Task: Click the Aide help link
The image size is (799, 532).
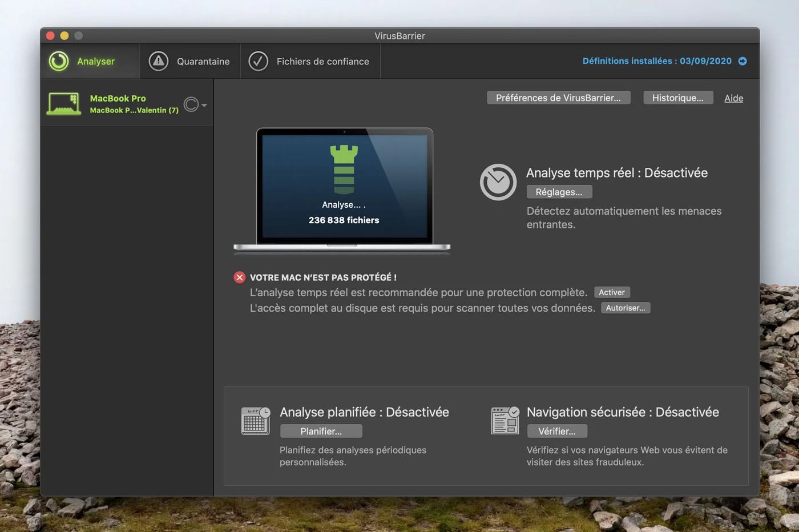Action: [734, 98]
